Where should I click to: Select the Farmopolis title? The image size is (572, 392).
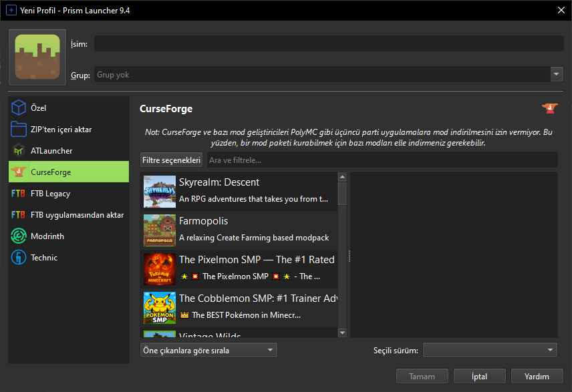(x=203, y=220)
